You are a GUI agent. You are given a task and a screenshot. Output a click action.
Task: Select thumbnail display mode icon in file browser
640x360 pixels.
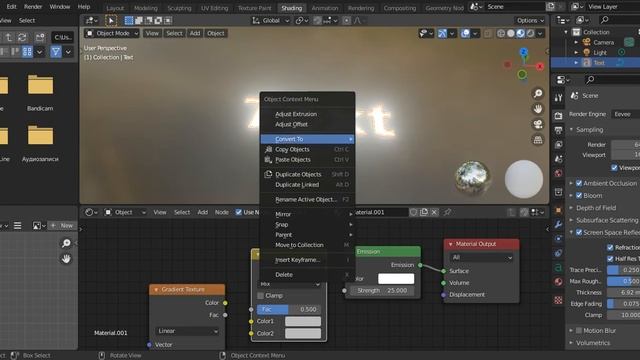pyautogui.click(x=27, y=51)
